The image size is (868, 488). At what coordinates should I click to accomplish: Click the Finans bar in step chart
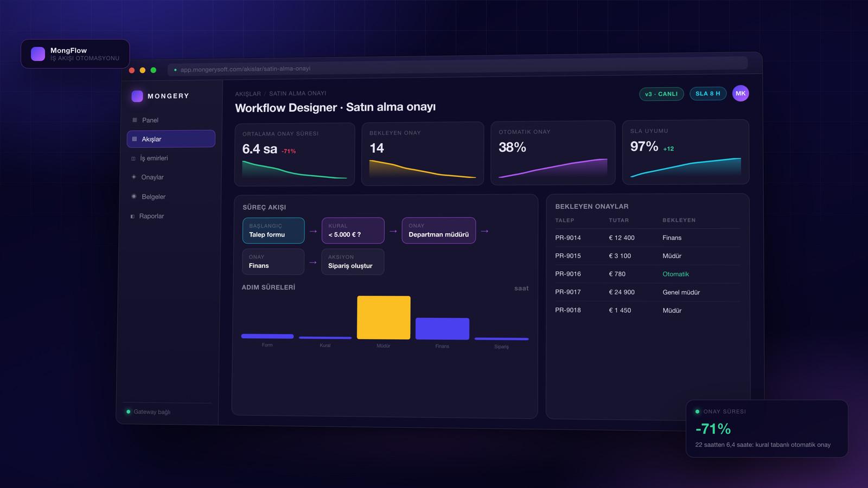[x=442, y=329]
